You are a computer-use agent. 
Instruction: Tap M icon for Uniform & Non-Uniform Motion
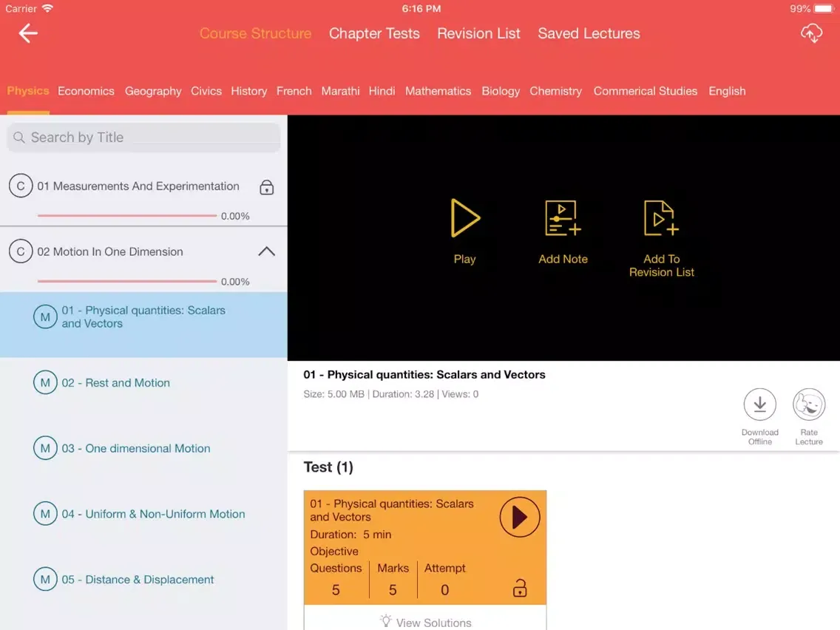[45, 513]
